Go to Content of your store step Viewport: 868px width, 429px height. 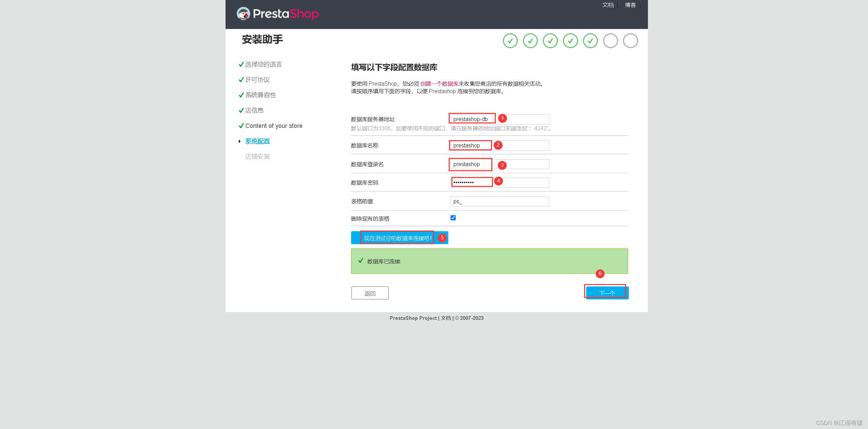pos(274,126)
